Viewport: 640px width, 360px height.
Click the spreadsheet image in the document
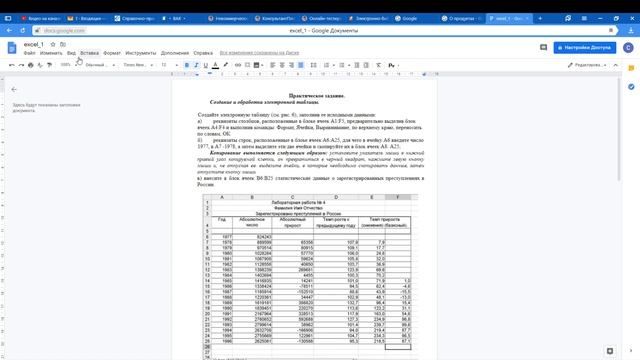click(310, 277)
